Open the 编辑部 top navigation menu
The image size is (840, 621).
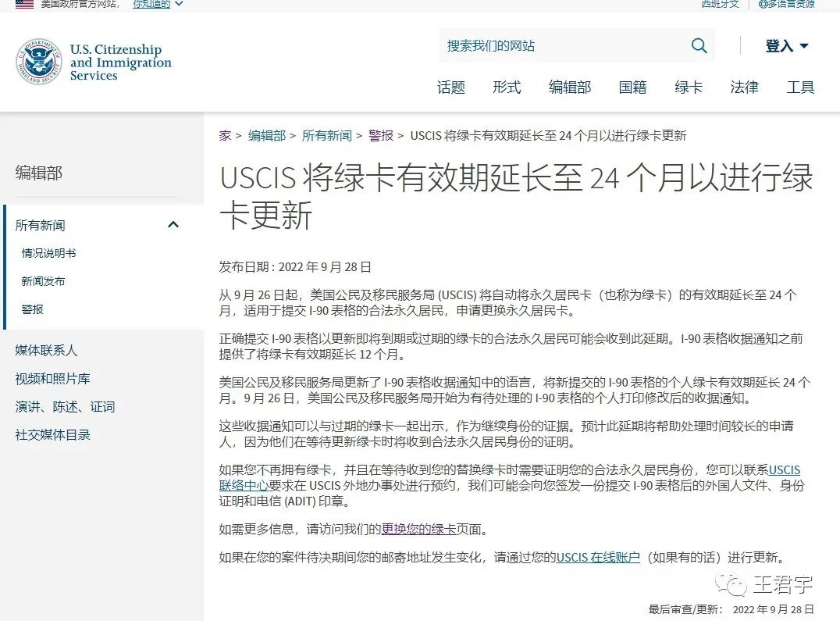point(570,87)
